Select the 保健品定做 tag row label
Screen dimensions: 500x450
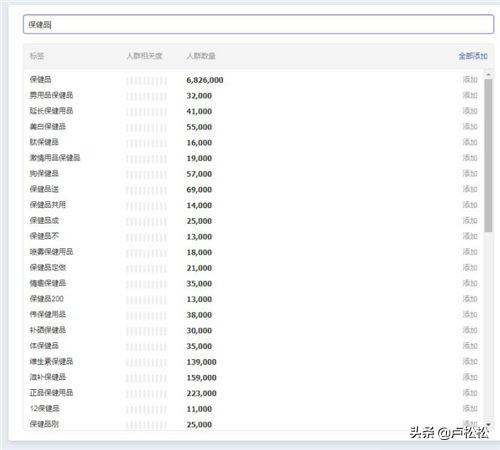click(48, 267)
